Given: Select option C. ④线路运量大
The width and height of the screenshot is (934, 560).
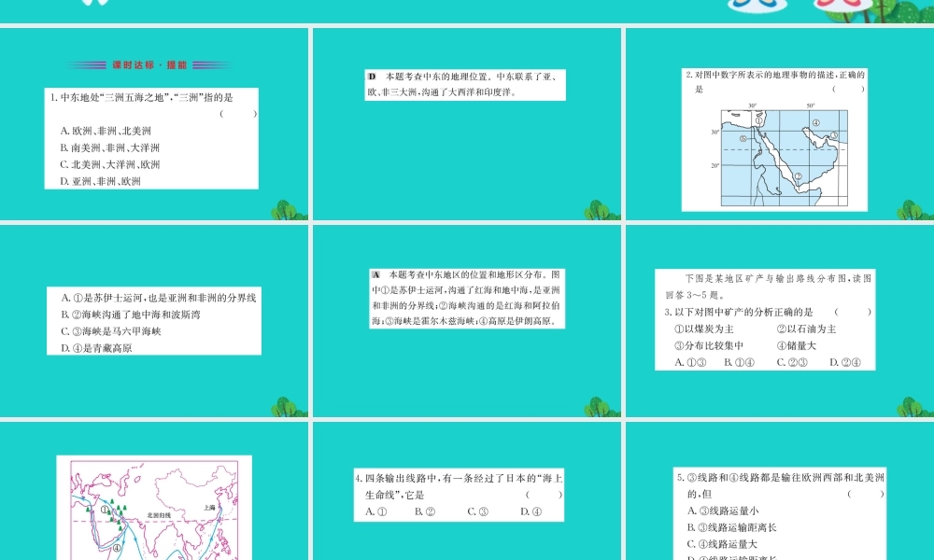Looking at the screenshot, I should 723,544.
